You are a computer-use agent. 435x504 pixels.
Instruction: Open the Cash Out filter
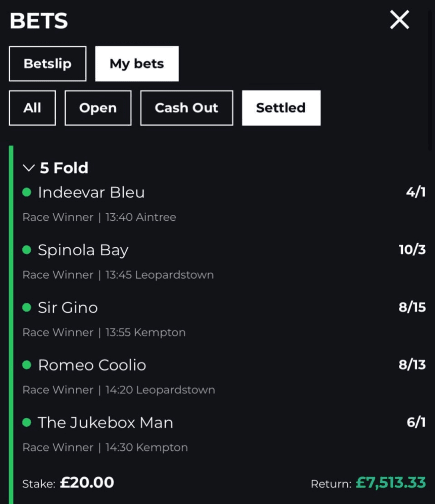point(186,108)
